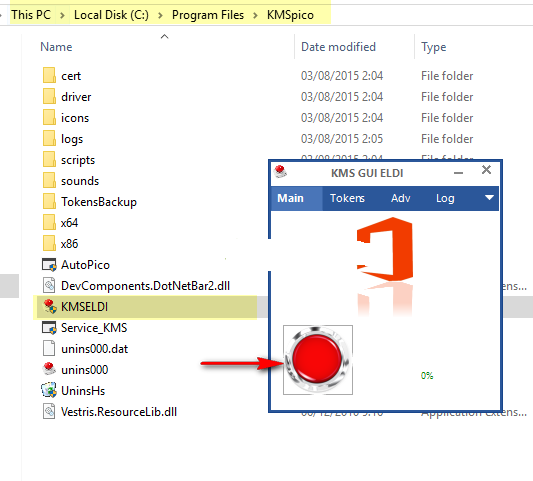The height and width of the screenshot is (481, 533).
Task: Click File folder type for icons row
Action: 447,118
